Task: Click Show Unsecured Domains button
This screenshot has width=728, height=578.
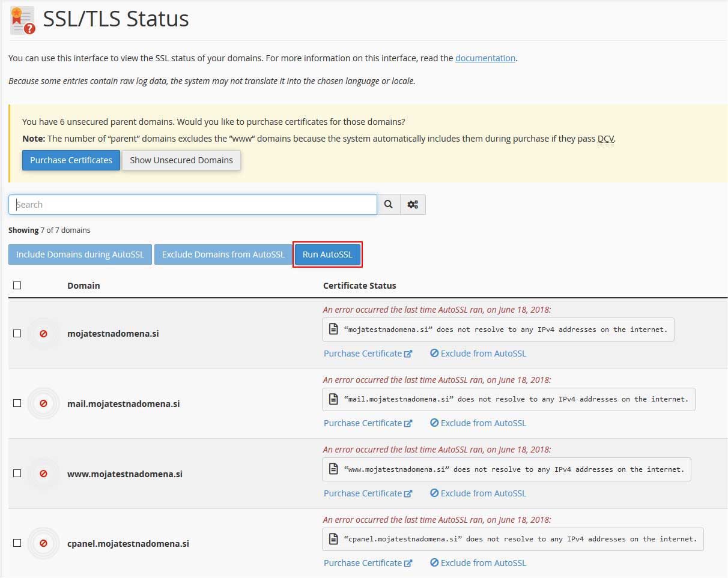Action: [181, 160]
